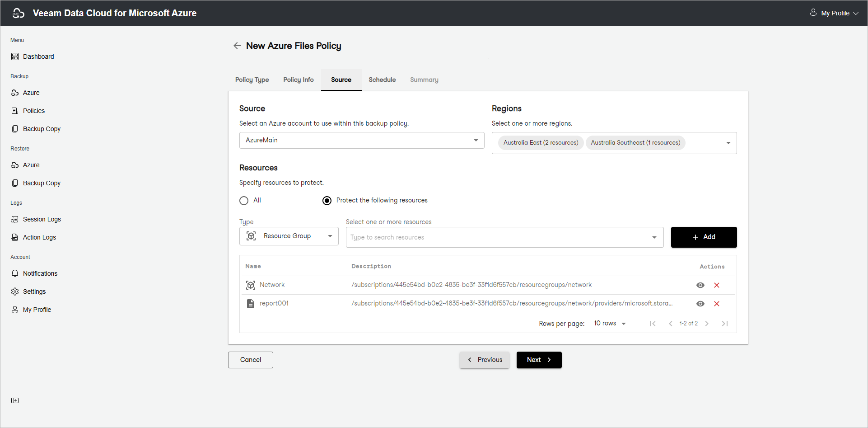Click the Name column header

tap(253, 267)
